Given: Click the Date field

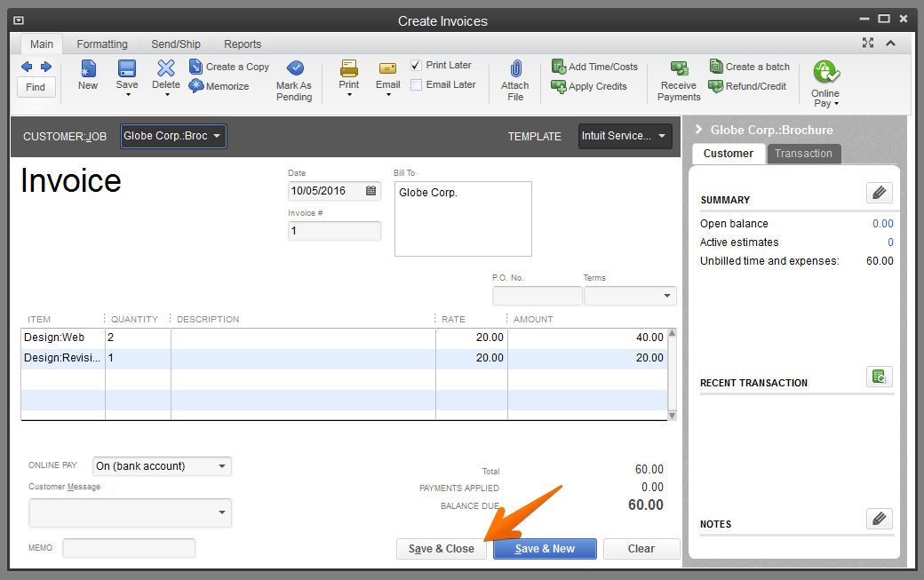Looking at the screenshot, I should point(334,191).
